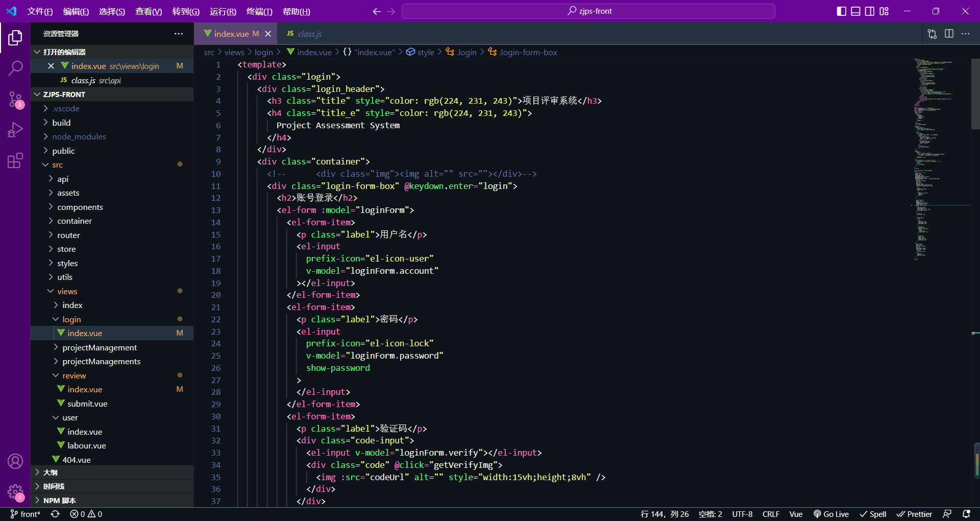Open the Search view in activity bar
Image resolution: width=980 pixels, height=521 pixels.
15,68
